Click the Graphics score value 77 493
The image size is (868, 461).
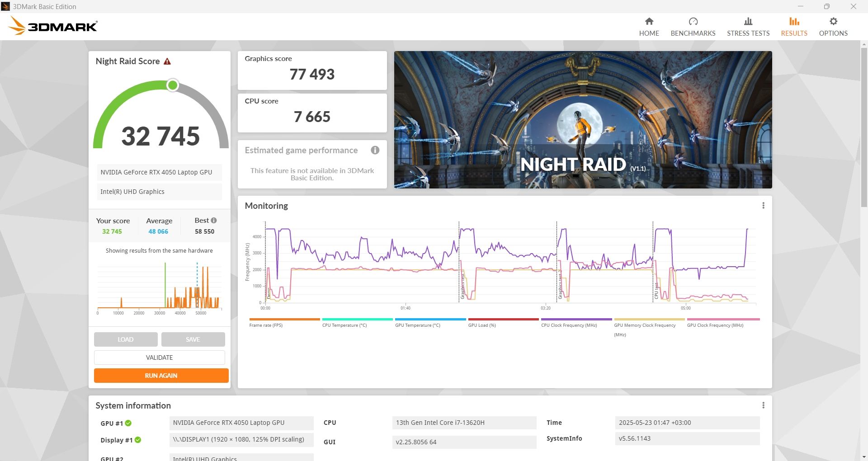click(312, 74)
